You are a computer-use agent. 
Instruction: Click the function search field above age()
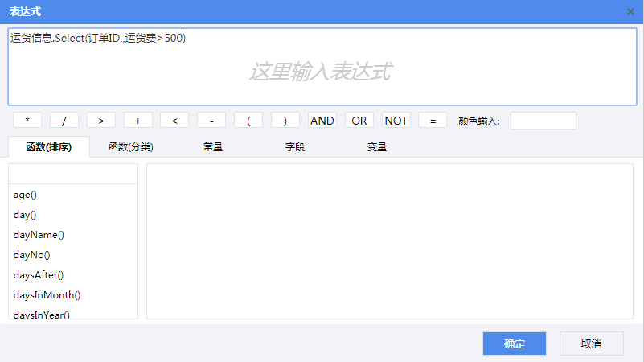pos(73,174)
